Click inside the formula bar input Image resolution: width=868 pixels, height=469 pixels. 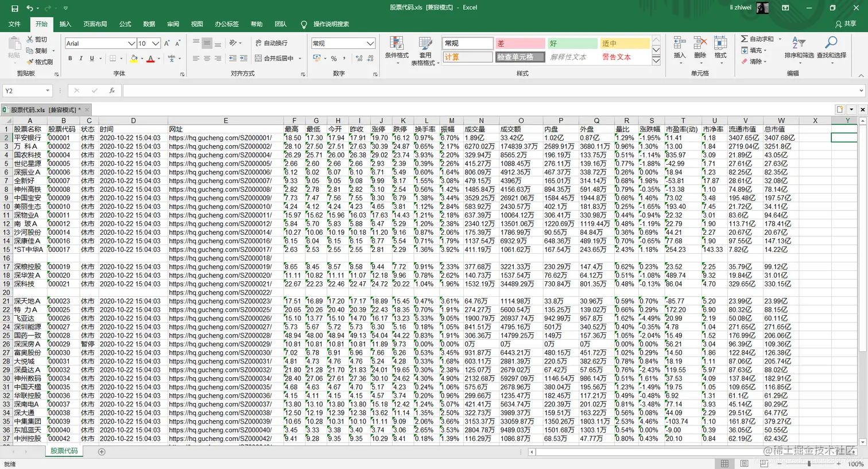pos(491,91)
